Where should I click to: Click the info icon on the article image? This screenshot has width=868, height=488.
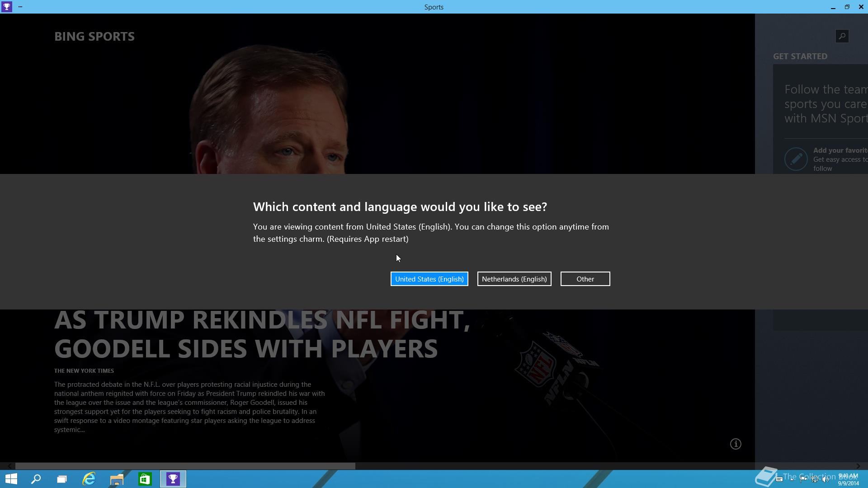[x=736, y=444]
